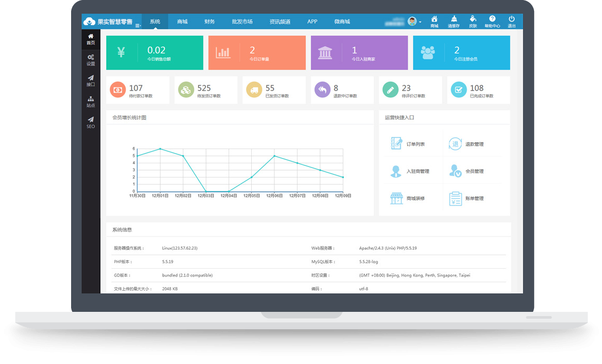Open the 批发市场 wholesale market tab
Viewport: 602px width, 364px height.
(242, 22)
